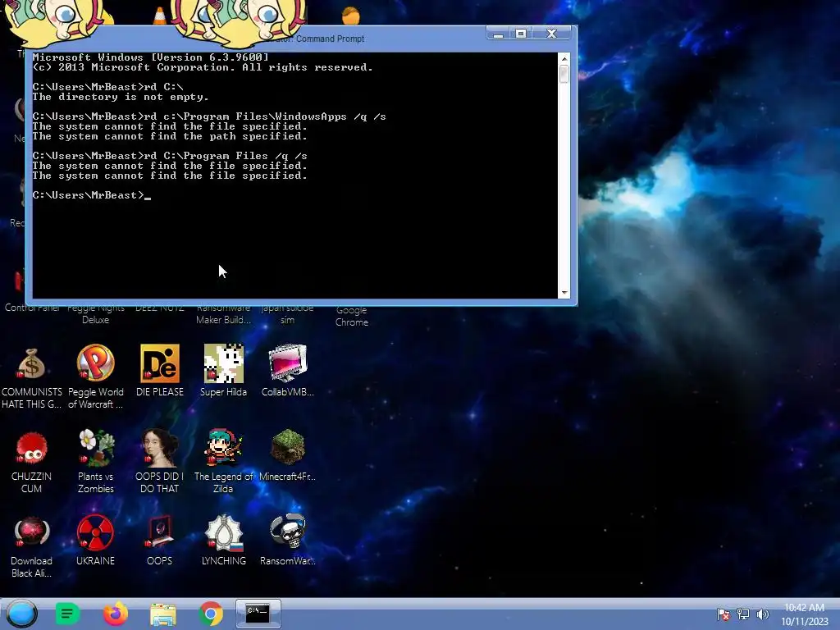Click the 'Microsoft Windows [Version 6.3.9600]' line
Viewport: 840px width, 630px height.
(x=151, y=57)
